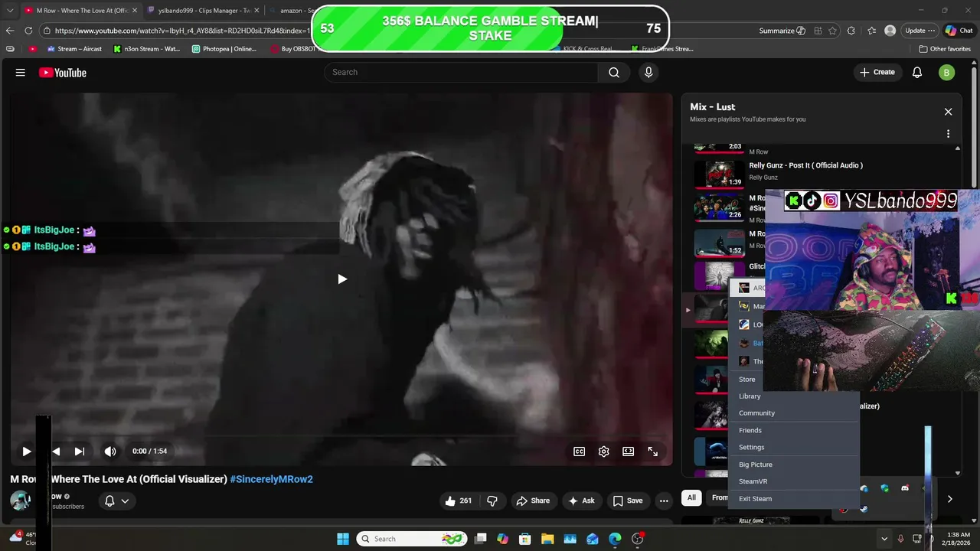980x551 pixels.
Task: Open the browser profile avatar
Action: [890, 31]
